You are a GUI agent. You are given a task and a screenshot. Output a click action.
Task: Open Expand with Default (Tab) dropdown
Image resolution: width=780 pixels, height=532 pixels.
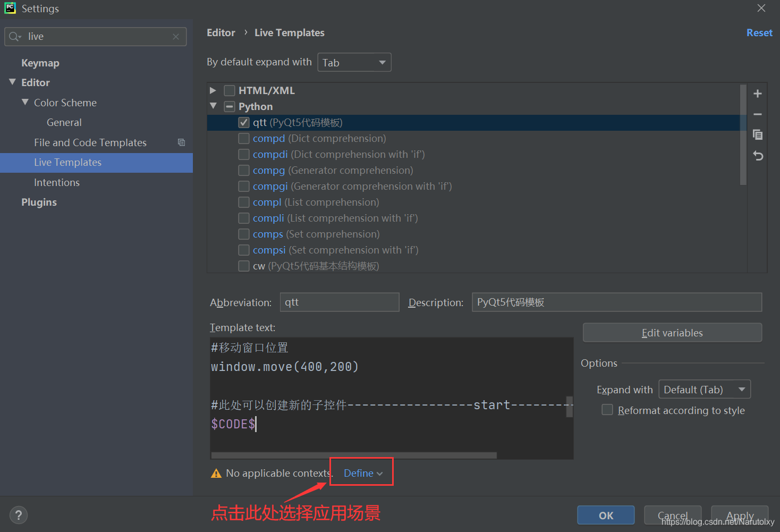pos(705,390)
